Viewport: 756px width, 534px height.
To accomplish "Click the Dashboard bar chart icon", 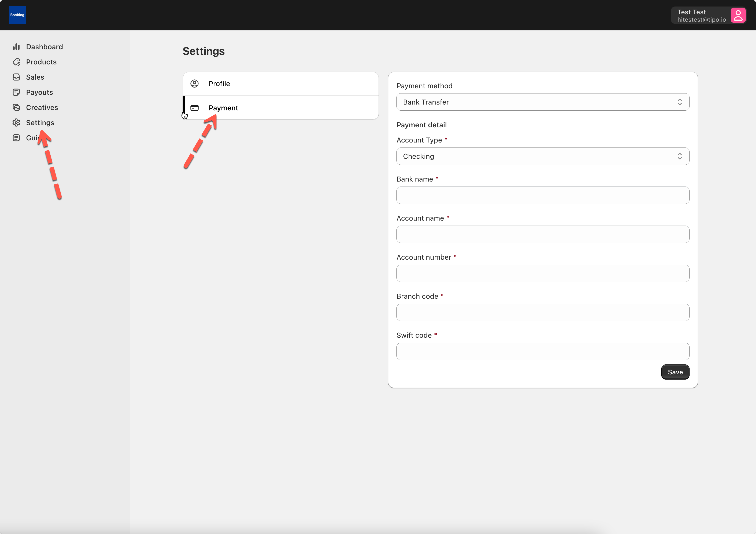I will [x=16, y=47].
